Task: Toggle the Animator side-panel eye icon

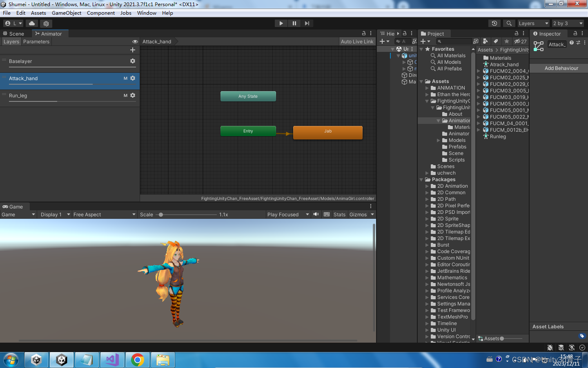Action: 135,42
